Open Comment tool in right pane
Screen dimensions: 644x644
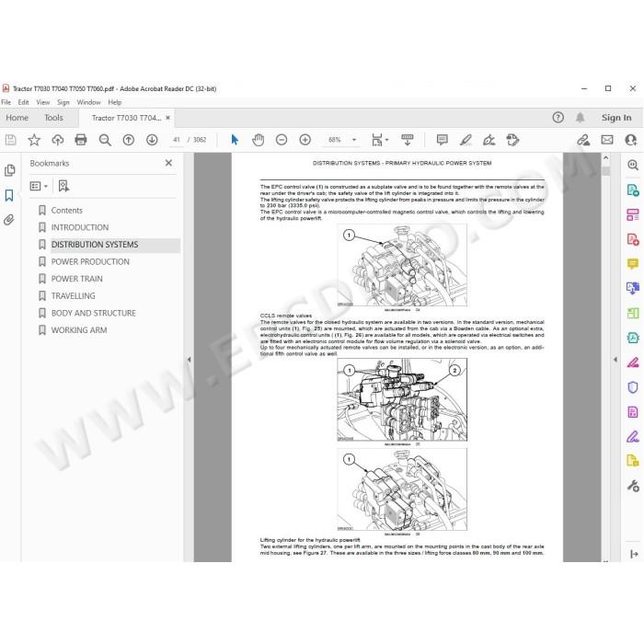pos(633,263)
